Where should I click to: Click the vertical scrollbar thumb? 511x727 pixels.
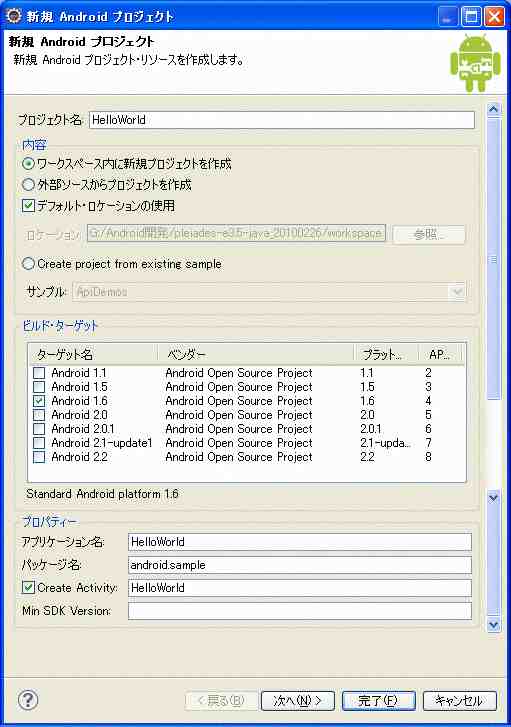(x=494, y=258)
